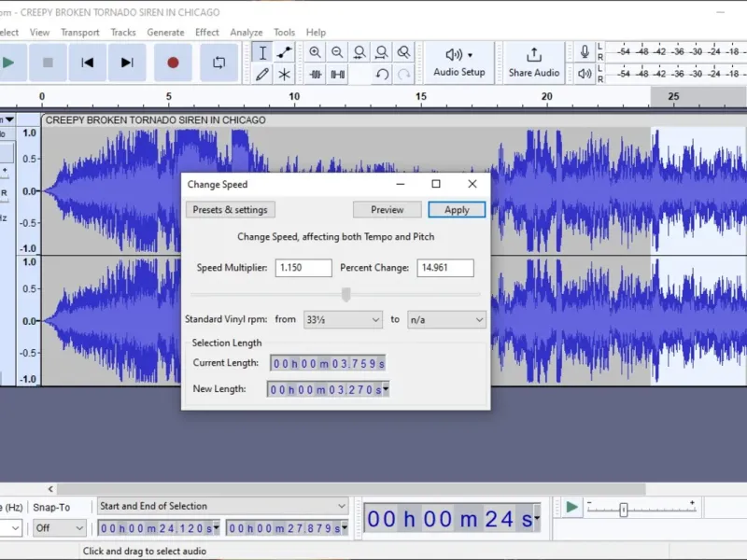Screen dimensions: 747x560
Task: Expand the Start and End of Selection dropdown
Action: click(x=222, y=506)
